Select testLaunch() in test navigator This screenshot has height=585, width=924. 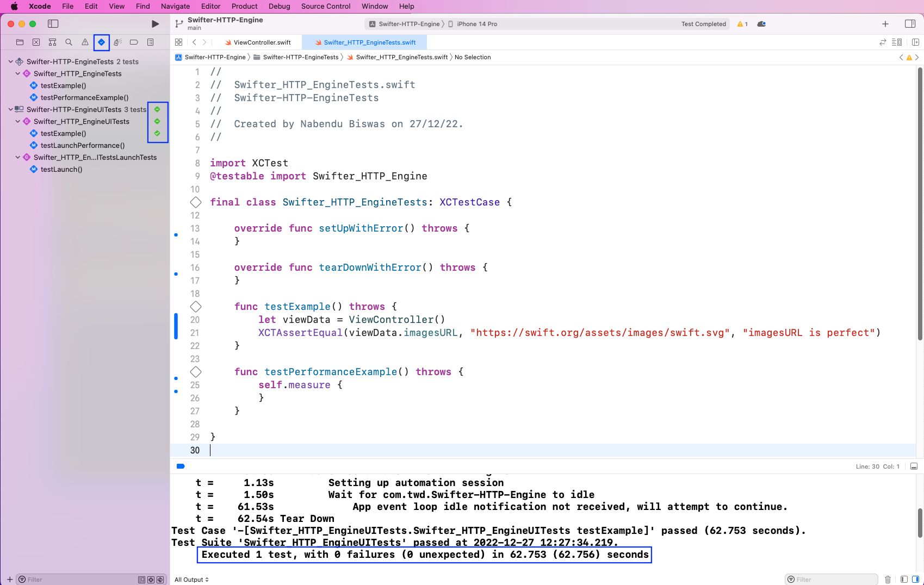(61, 169)
